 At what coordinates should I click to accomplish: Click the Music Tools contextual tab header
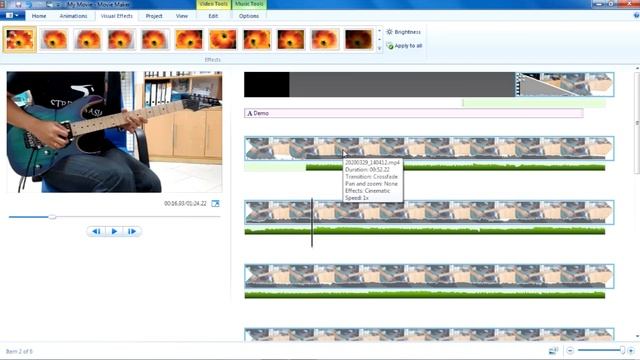(x=249, y=4)
